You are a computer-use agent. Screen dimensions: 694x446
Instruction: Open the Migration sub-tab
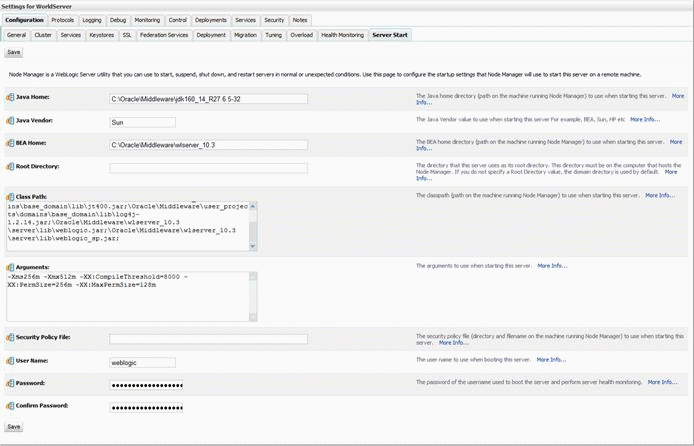(x=245, y=35)
